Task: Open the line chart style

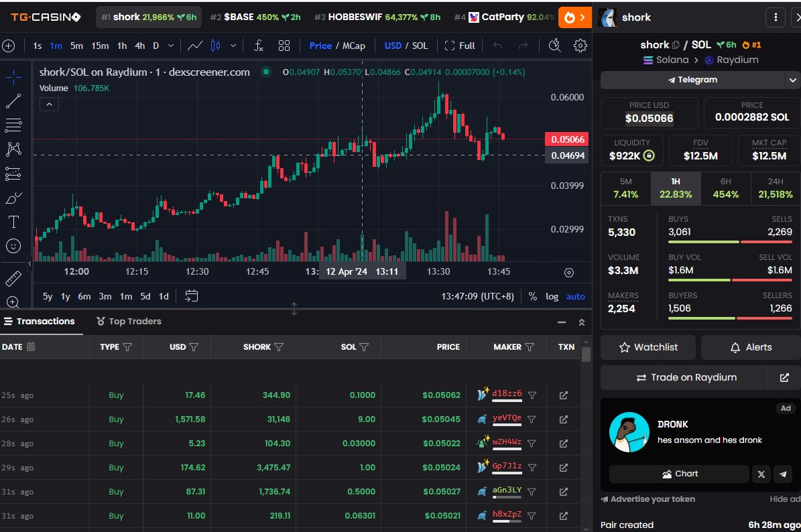Action: pyautogui.click(x=194, y=46)
